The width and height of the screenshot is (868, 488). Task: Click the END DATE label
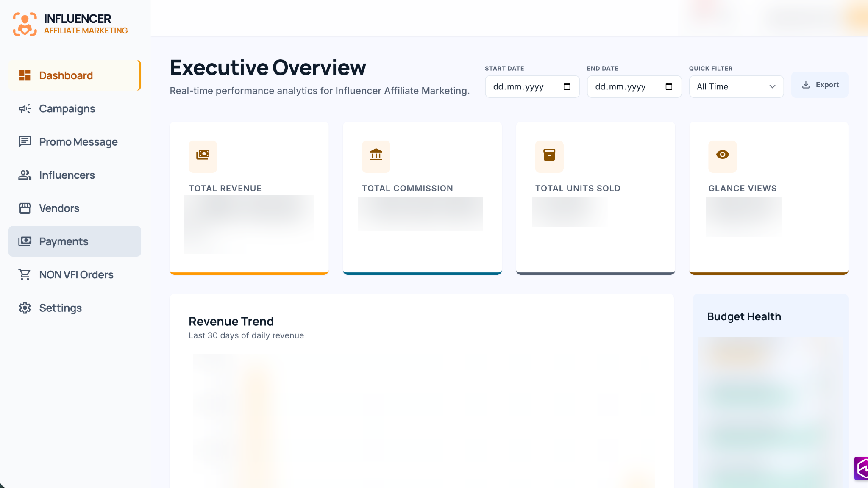click(x=603, y=69)
